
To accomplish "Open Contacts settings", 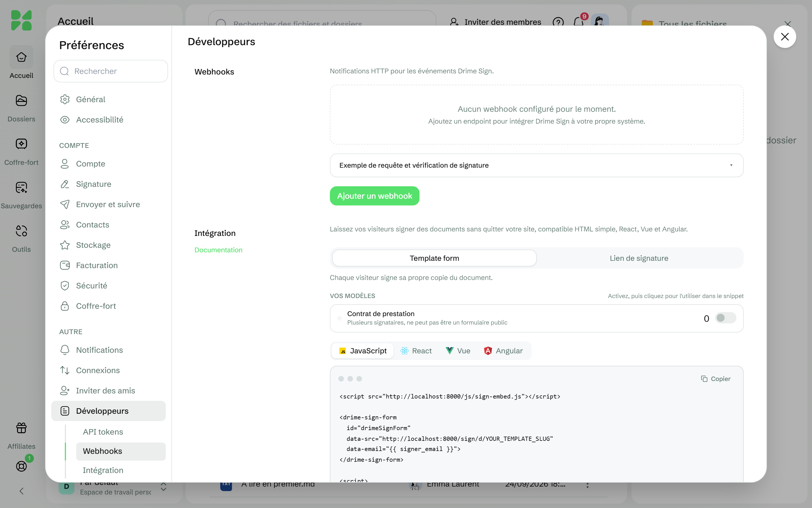I will pos(108,225).
